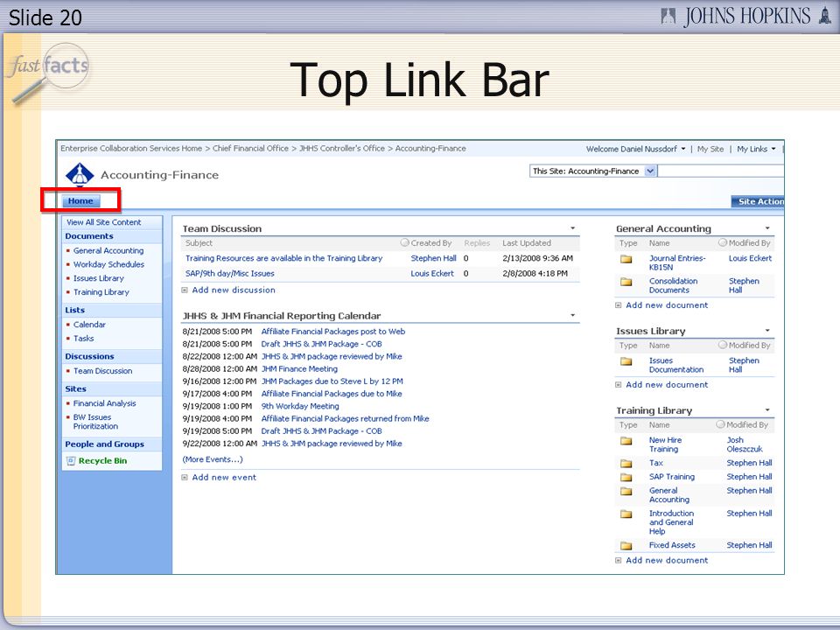Open BW Issues Prioritization site link
This screenshot has height=630, width=840.
[96, 422]
